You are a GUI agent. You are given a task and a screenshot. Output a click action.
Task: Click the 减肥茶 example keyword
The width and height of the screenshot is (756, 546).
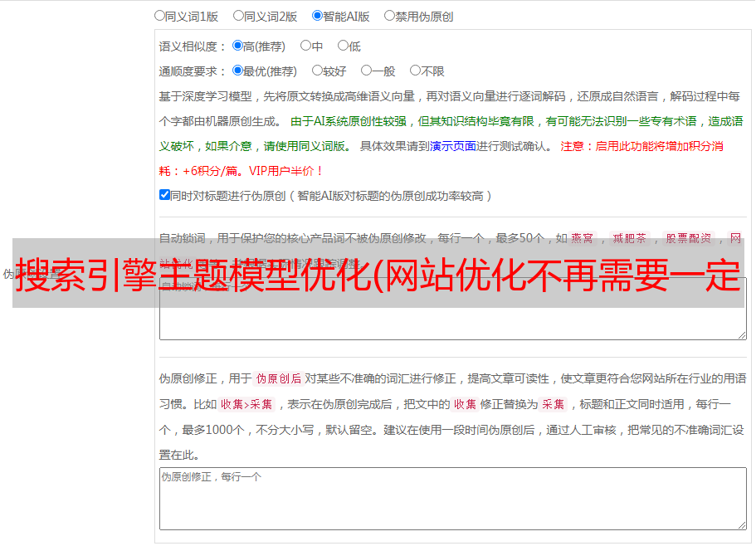[629, 238]
